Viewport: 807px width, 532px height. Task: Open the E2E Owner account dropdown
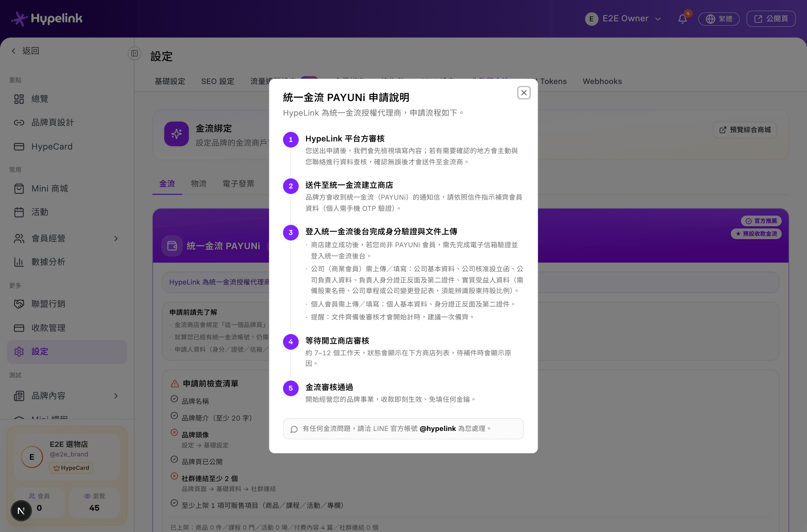click(623, 19)
